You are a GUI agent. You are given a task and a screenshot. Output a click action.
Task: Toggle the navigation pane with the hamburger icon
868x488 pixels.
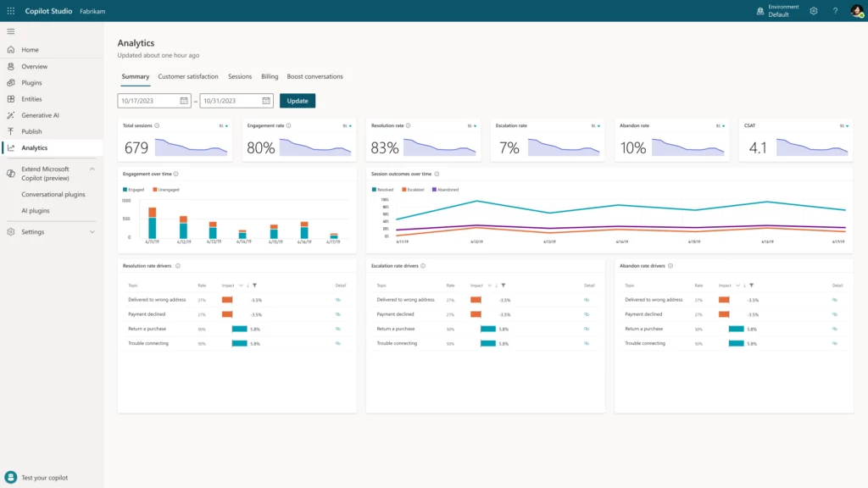pos(11,30)
